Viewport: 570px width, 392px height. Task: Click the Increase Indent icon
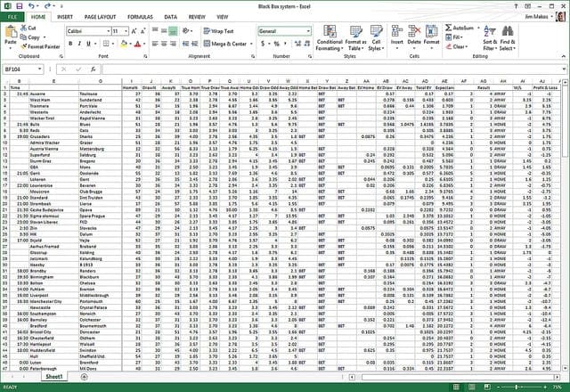coord(195,44)
